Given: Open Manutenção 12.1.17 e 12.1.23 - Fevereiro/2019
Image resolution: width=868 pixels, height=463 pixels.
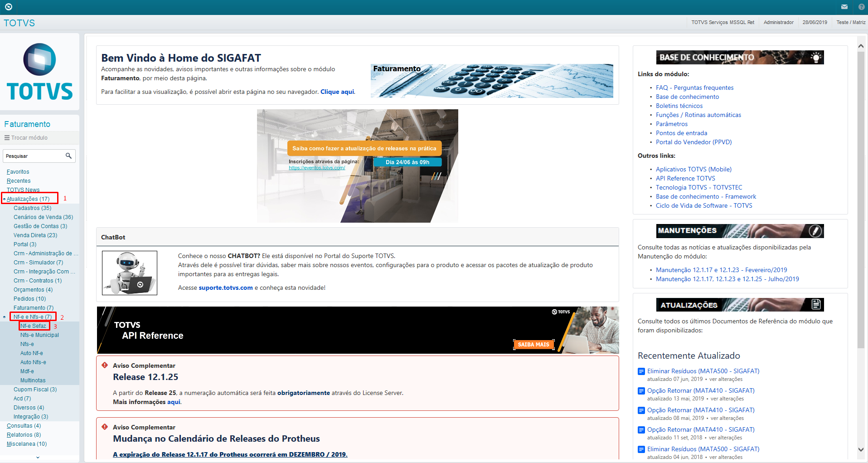Looking at the screenshot, I should (721, 270).
